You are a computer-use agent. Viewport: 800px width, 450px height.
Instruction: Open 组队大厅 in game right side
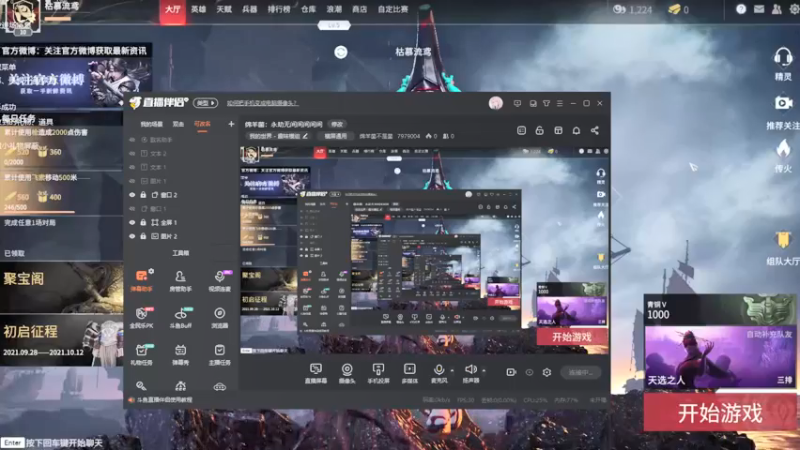coord(783,248)
